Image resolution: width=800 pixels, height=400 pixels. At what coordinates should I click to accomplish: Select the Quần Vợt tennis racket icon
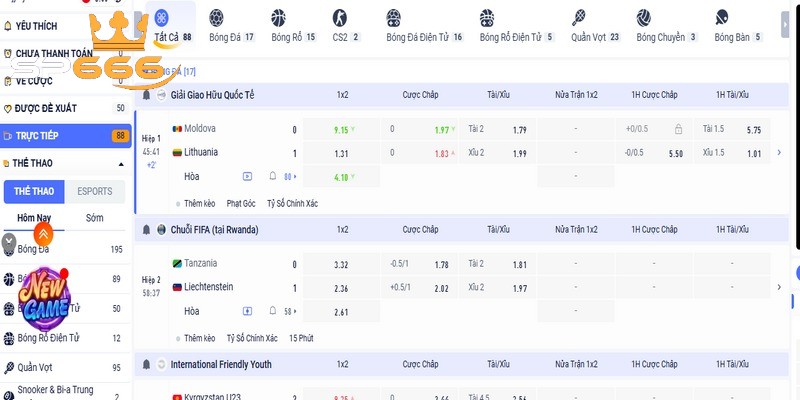pyautogui.click(x=580, y=17)
